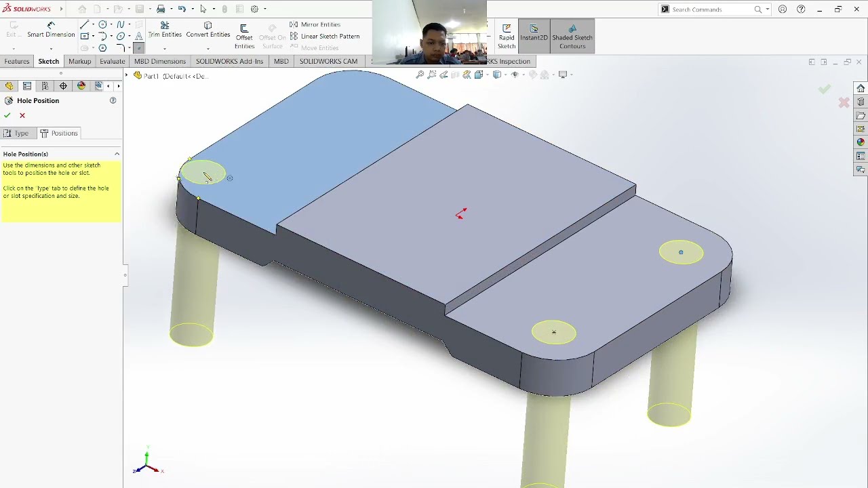Screen dimensions: 868x488
Task: Confirm sketch with corner green checkmark
Action: click(x=825, y=89)
